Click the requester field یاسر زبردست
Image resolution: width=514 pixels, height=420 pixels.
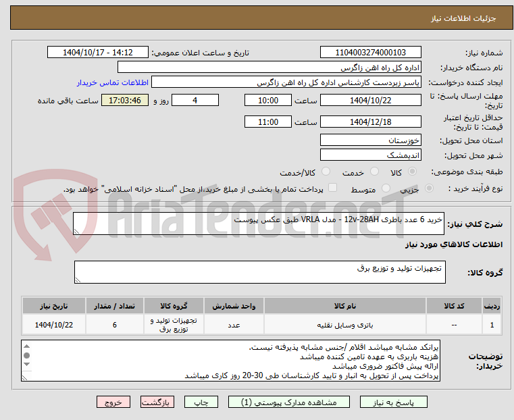coord(286,82)
